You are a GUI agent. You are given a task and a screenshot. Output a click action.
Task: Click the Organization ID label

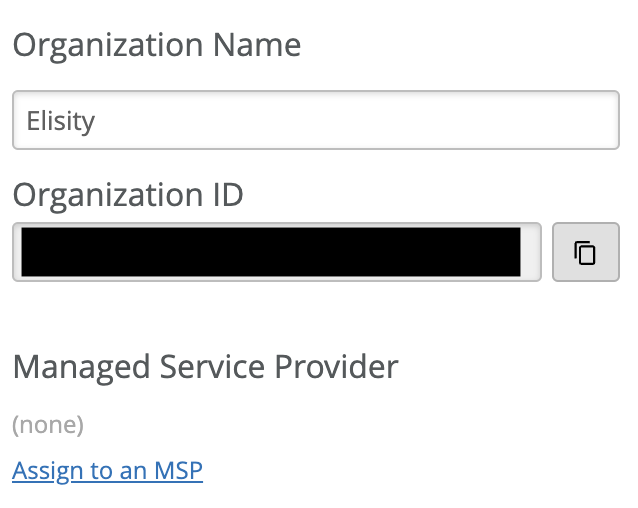tap(127, 194)
